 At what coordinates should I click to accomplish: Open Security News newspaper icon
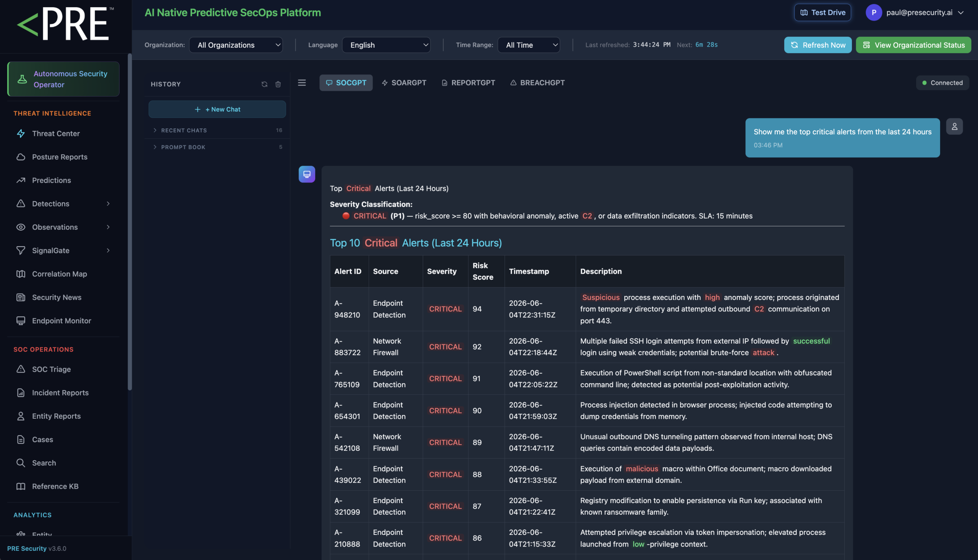click(x=21, y=297)
